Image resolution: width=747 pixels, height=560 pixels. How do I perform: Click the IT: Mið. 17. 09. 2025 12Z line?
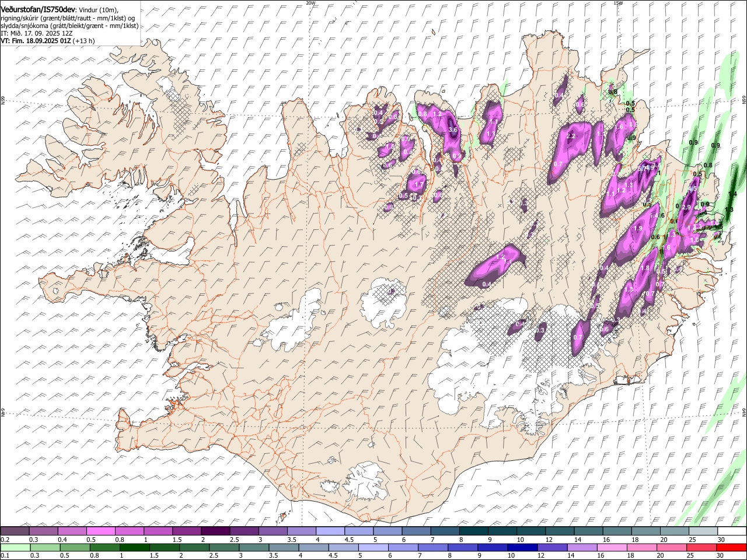(37, 33)
